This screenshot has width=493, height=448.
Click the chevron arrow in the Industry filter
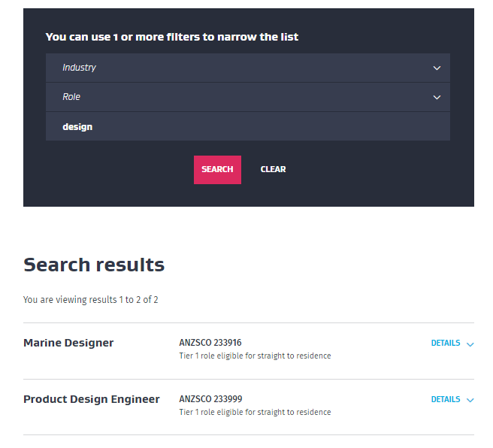pos(437,68)
